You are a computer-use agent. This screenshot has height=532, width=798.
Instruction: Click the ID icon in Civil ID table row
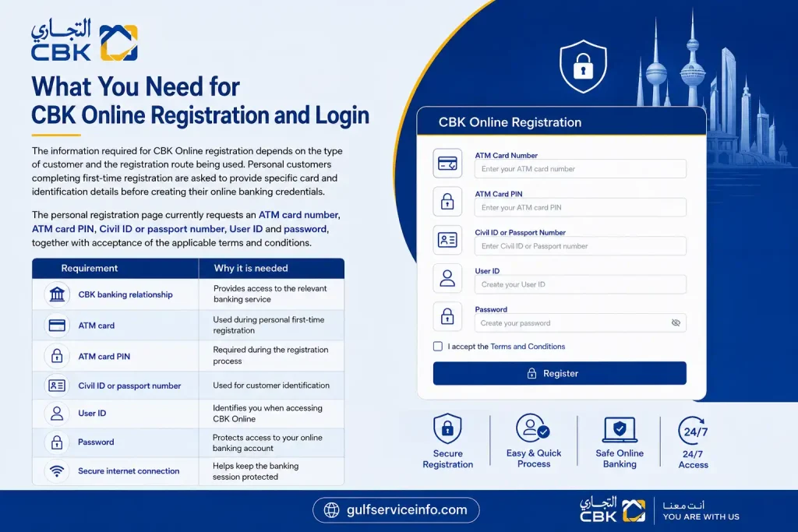pyautogui.click(x=57, y=386)
